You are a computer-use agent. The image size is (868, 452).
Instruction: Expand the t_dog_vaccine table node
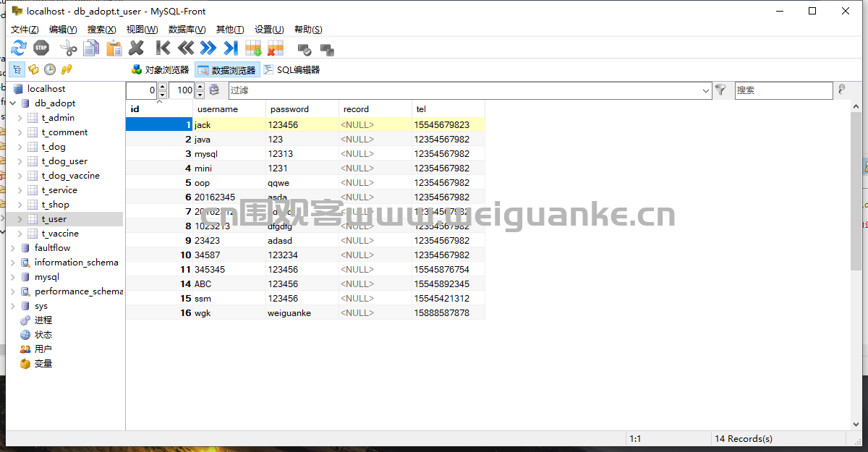pos(20,176)
